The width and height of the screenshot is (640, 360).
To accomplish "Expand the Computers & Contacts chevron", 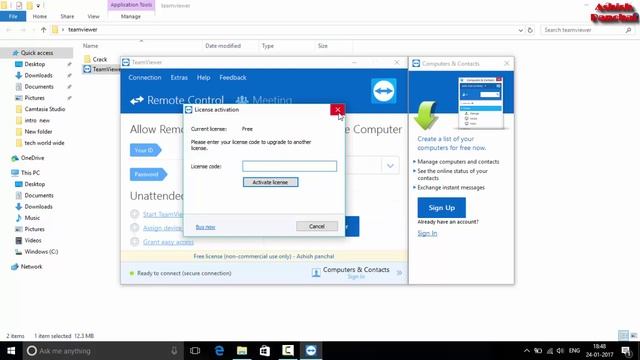I will (x=399, y=273).
